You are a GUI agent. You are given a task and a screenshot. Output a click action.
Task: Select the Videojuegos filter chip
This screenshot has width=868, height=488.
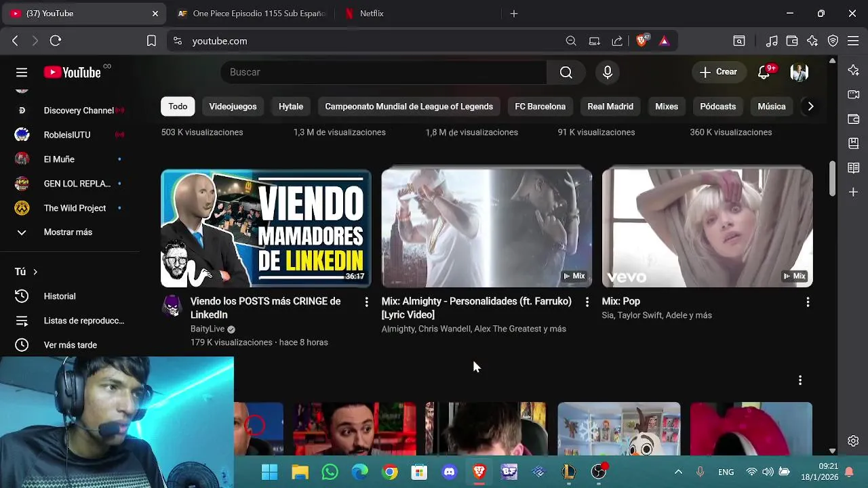pyautogui.click(x=233, y=106)
